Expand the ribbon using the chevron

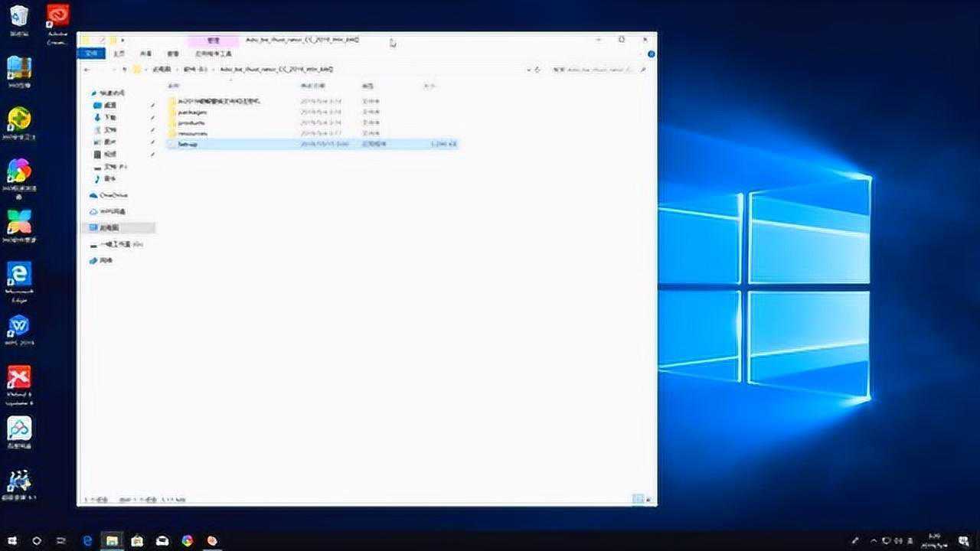[x=642, y=54]
